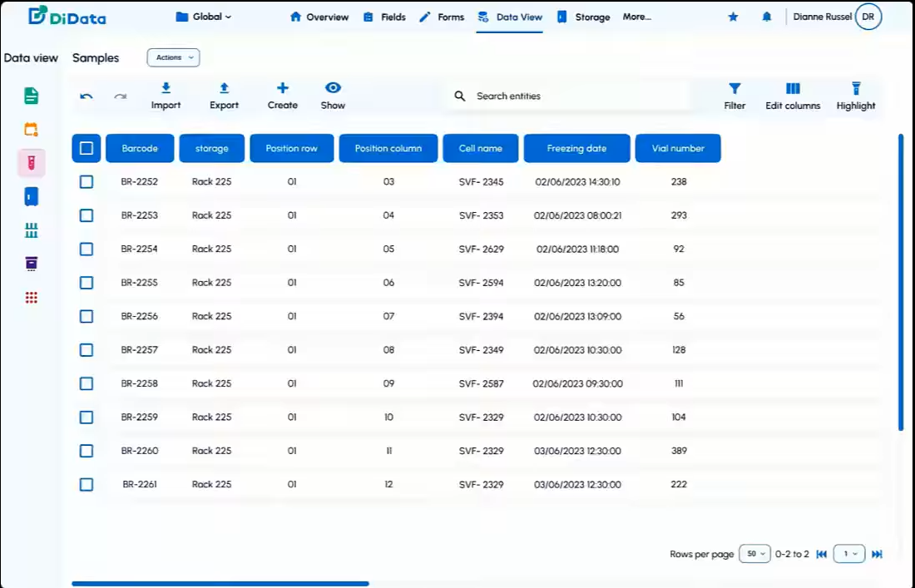Open Edit columns tool
The image size is (915, 588).
[x=793, y=89]
